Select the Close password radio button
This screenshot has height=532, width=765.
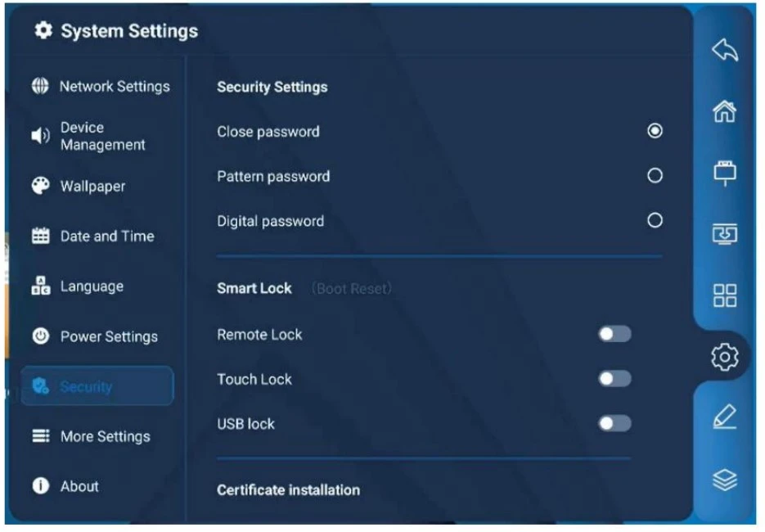coord(655,131)
